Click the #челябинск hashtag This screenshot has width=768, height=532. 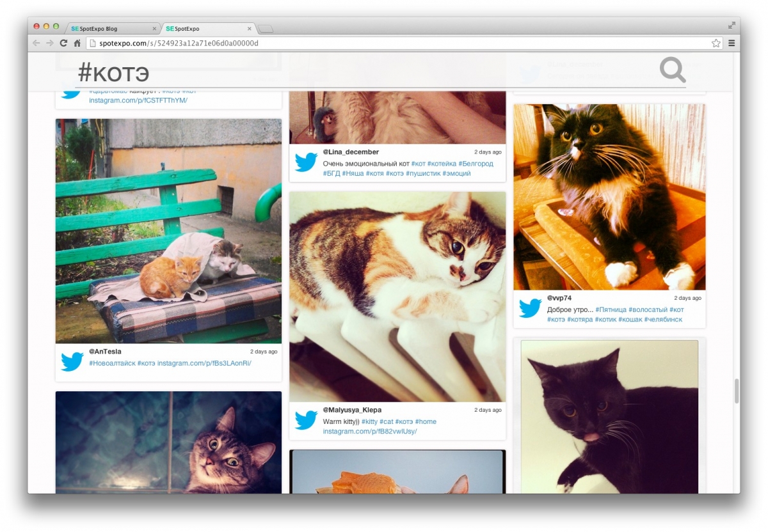pyautogui.click(x=663, y=319)
